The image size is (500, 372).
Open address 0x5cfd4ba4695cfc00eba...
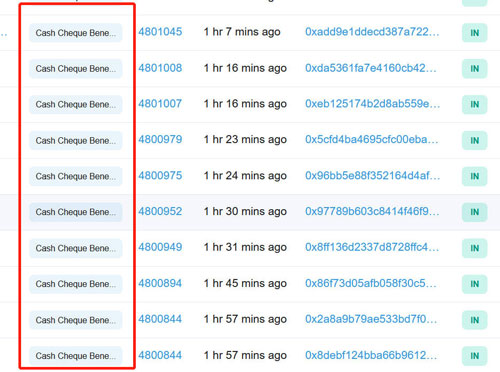pos(372,139)
